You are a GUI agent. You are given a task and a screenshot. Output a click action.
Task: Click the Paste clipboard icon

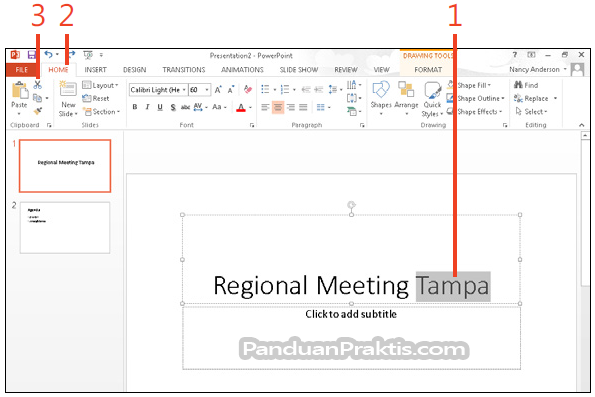coord(20,91)
